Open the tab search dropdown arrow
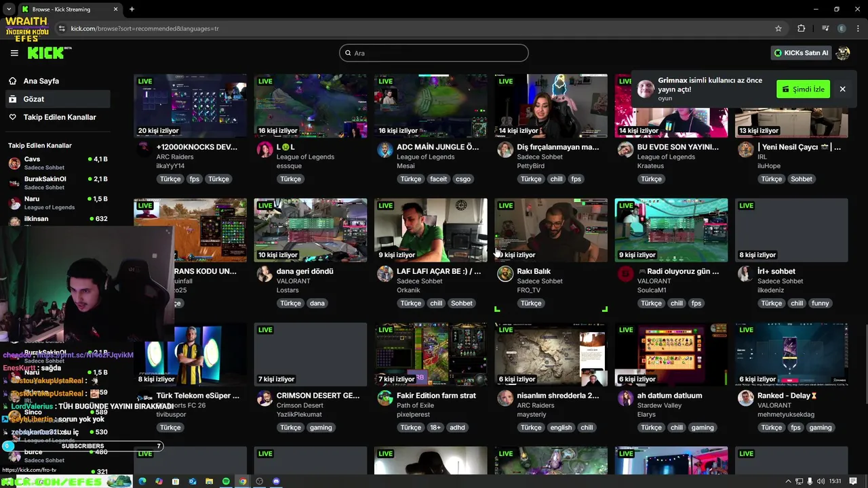868x488 pixels. [9, 9]
